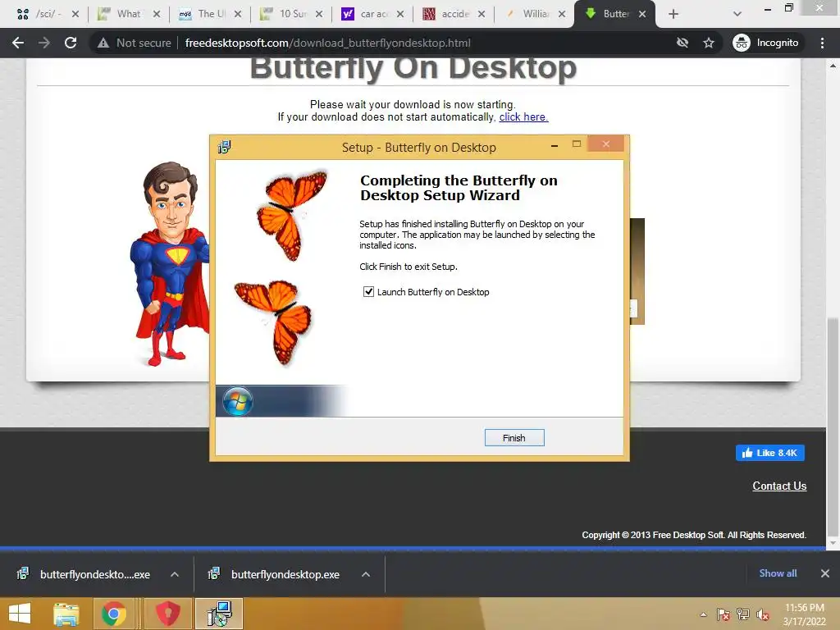Click the Incognito profile indicator
840x630 pixels.
pos(766,43)
